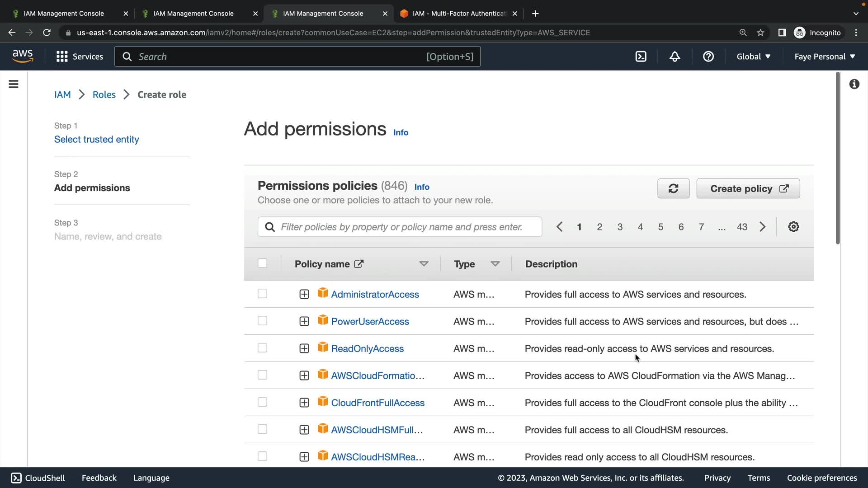Click the Services grid icon
This screenshot has width=868, height=488.
62,56
